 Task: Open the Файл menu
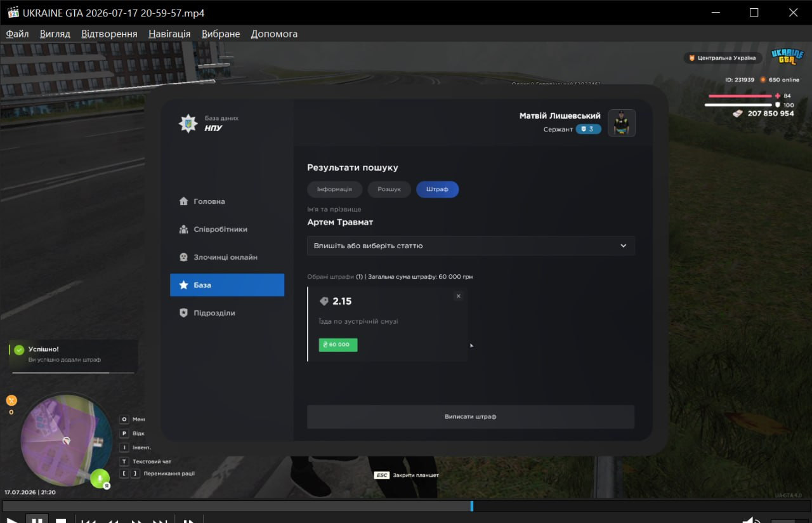(17, 34)
